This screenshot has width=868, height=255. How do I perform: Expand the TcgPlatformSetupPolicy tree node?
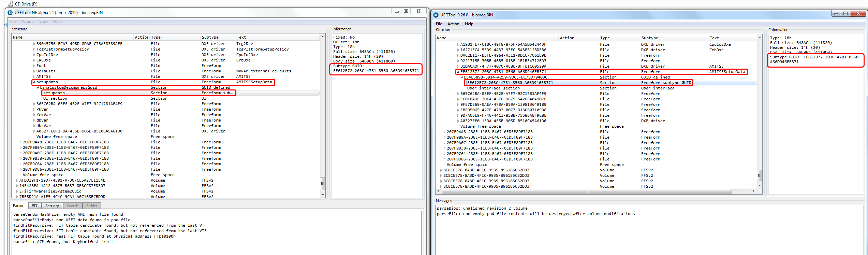coord(34,49)
